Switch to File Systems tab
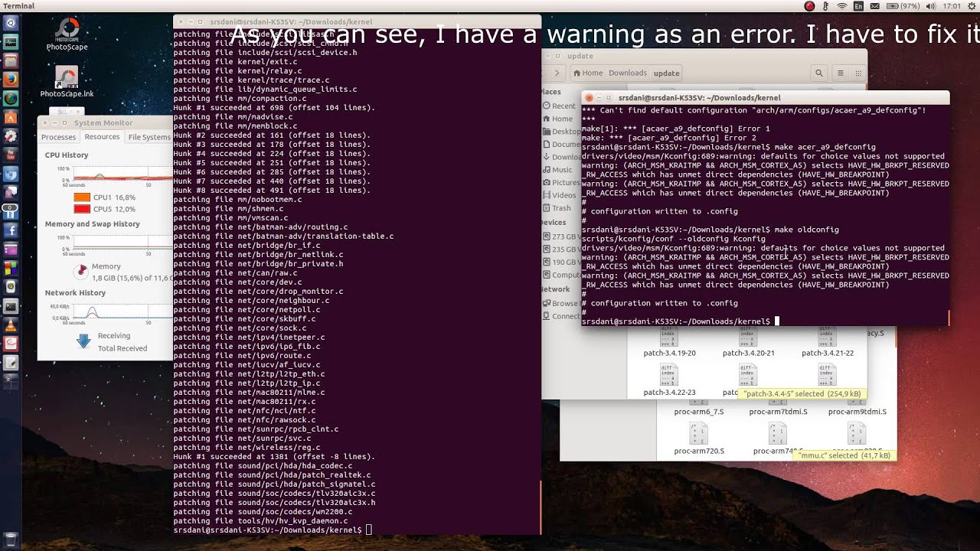980x551 pixels. [x=149, y=137]
